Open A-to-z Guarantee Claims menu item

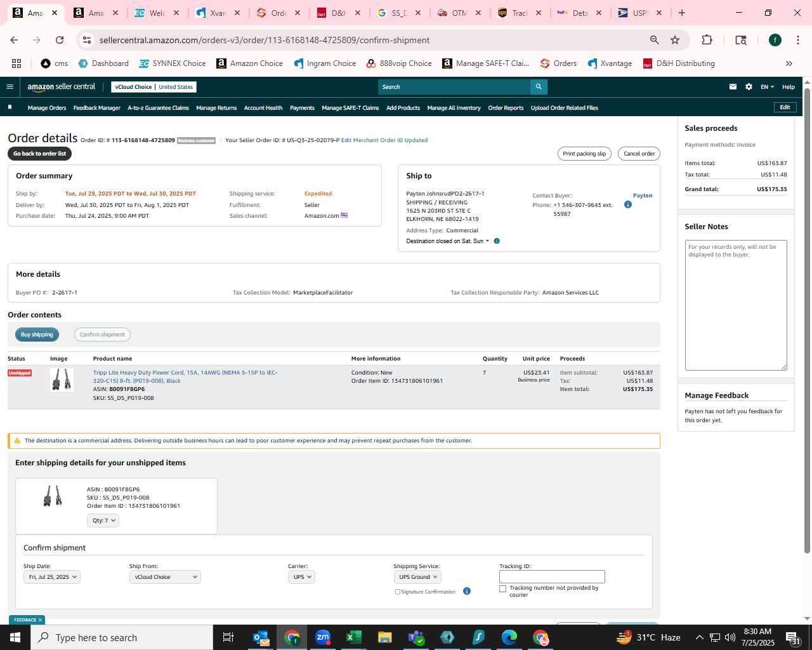158,108
